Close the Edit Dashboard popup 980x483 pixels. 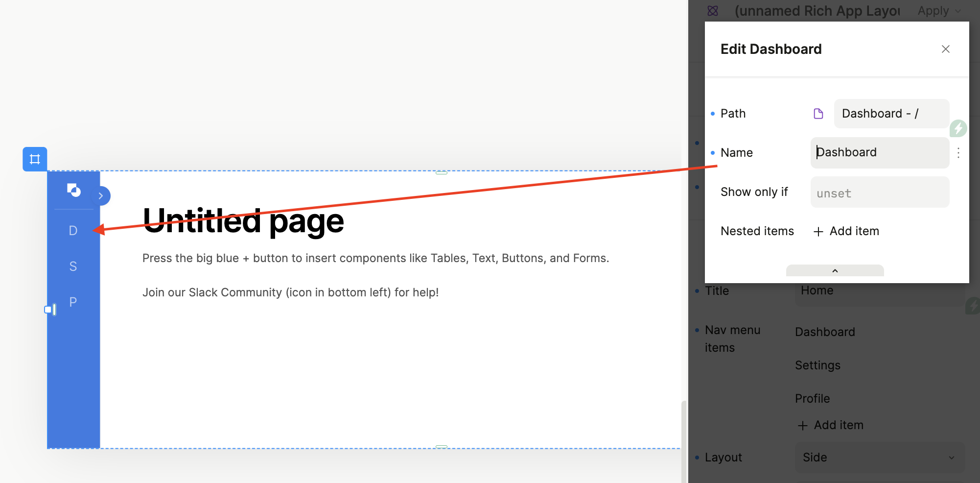945,49
